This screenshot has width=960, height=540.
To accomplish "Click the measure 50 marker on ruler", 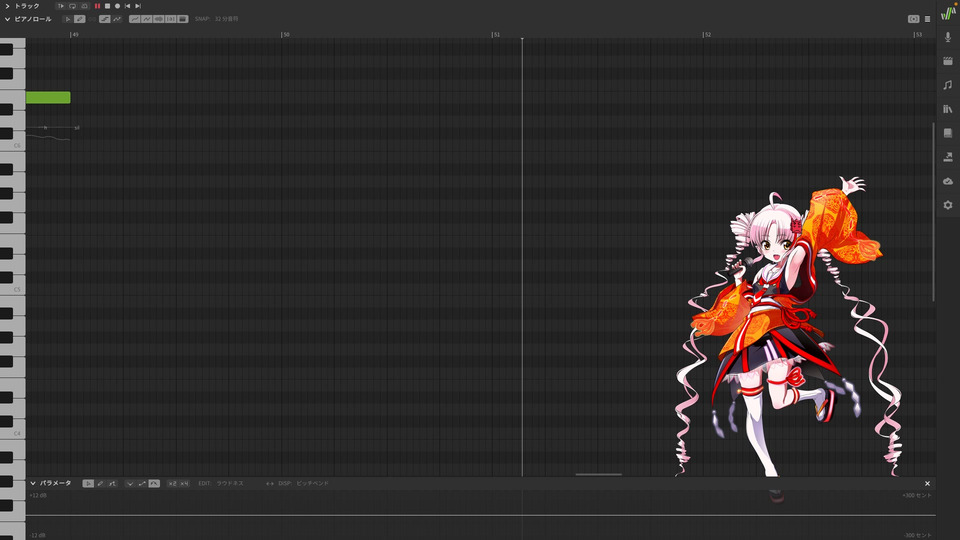I will click(285, 34).
